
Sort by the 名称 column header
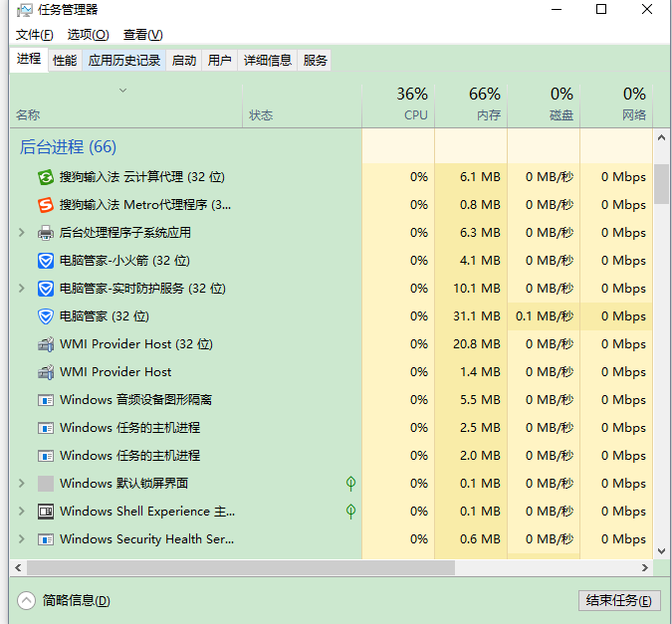click(x=126, y=105)
